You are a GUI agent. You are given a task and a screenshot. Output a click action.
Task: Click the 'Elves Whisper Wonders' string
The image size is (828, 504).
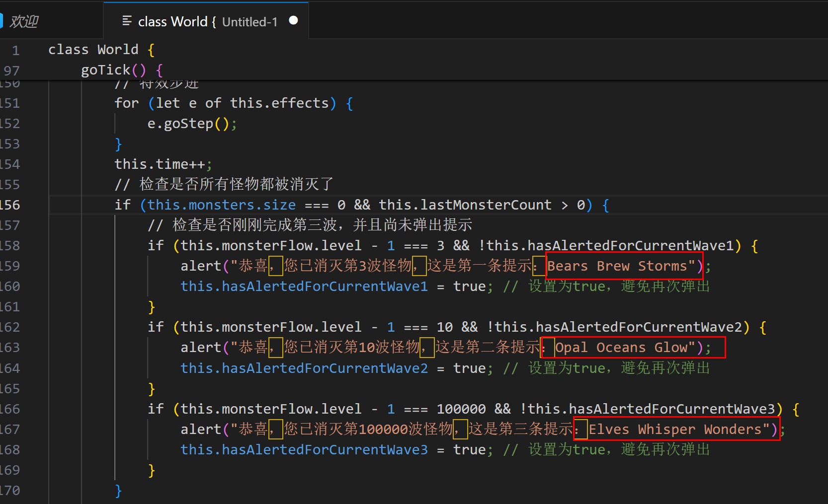tap(675, 430)
